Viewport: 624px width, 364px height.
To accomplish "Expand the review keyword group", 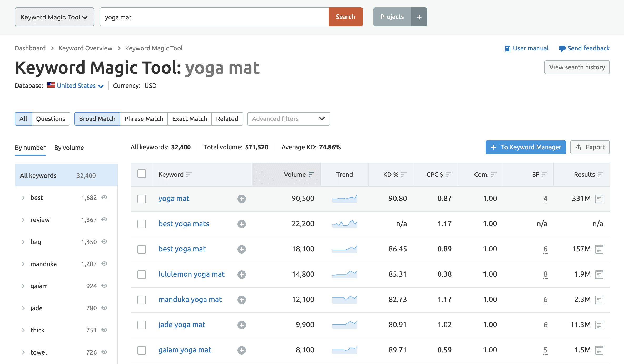I will pyautogui.click(x=23, y=219).
